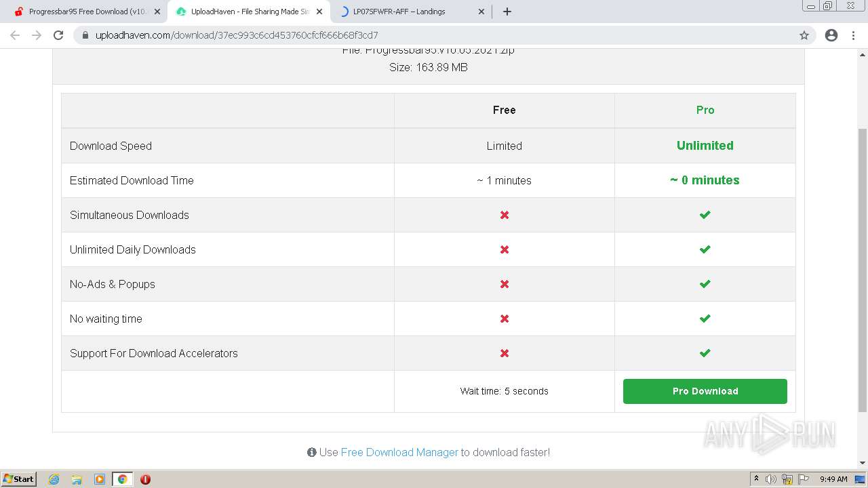
Task: Open the network tray icon
Action: click(787, 479)
